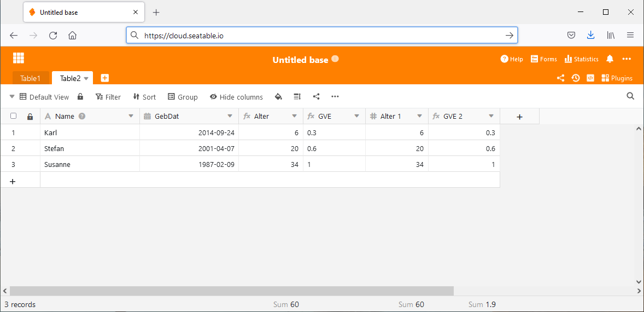This screenshot has height=312, width=644.
Task: Add a new table with plus icon
Action: point(105,78)
